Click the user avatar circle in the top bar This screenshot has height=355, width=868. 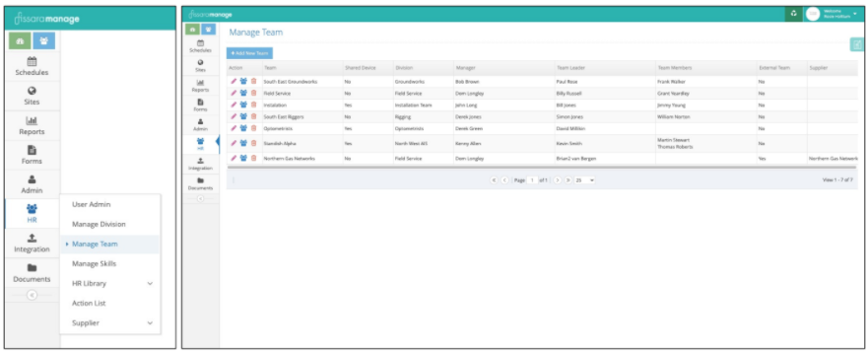813,15
